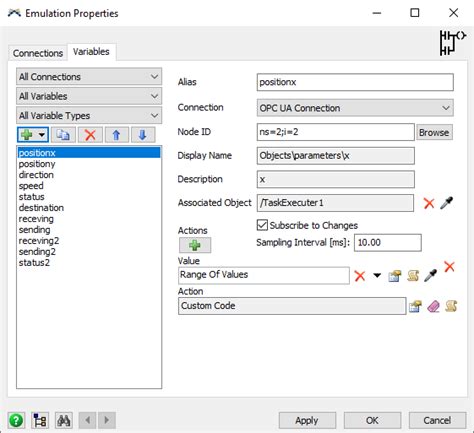Click the Associated Object eyedropper sampler
The width and height of the screenshot is (474, 433).
(446, 203)
